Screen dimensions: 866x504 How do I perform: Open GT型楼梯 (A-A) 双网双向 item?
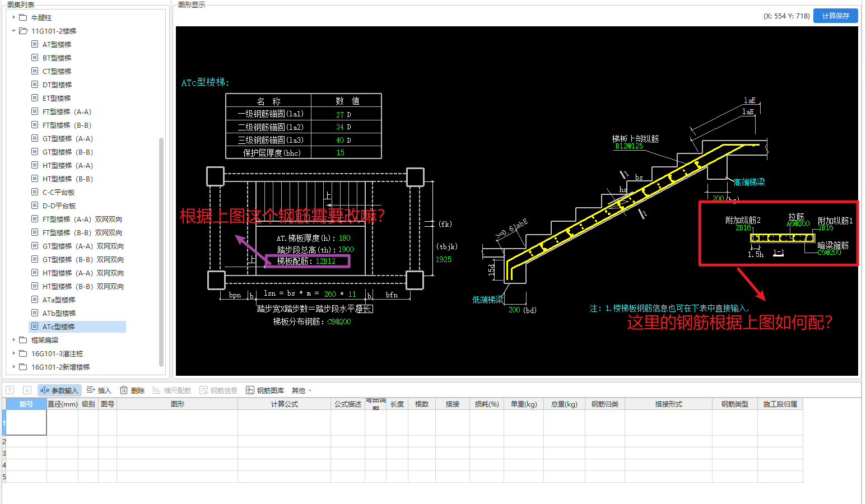[x=83, y=246]
